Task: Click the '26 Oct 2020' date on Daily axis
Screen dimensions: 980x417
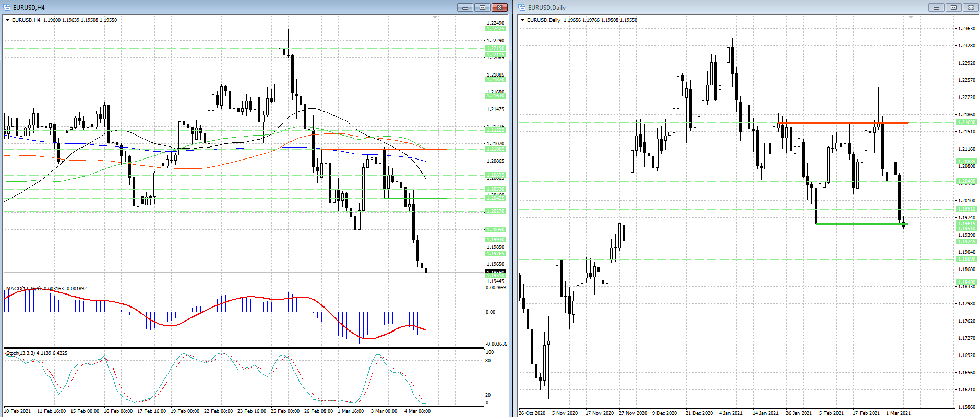Action: coord(532,413)
